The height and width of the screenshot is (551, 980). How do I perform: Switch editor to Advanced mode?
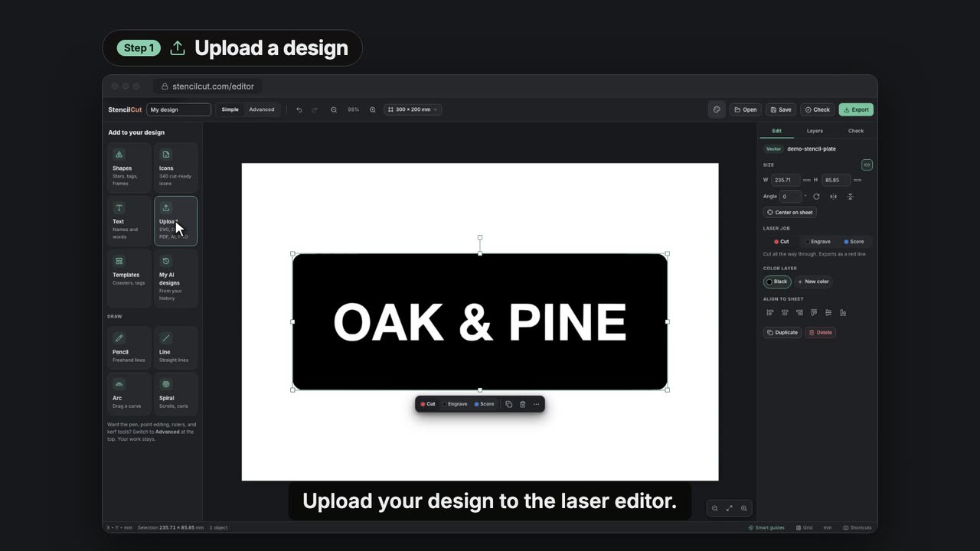262,109
